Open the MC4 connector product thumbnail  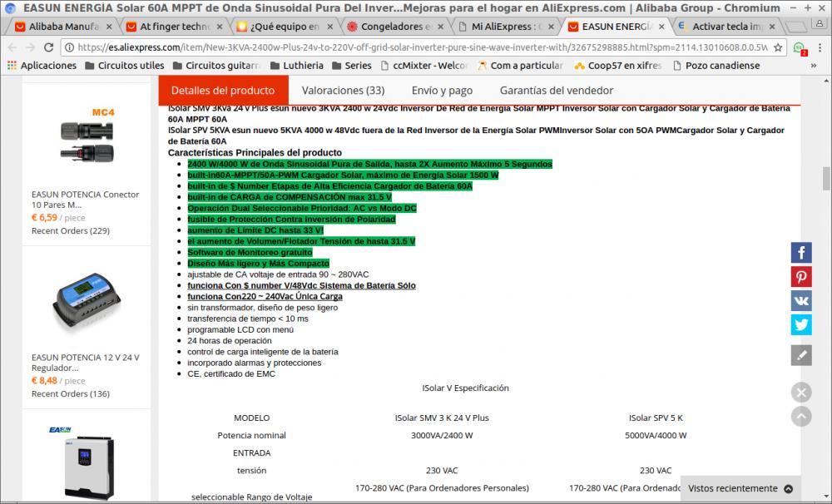(87, 136)
